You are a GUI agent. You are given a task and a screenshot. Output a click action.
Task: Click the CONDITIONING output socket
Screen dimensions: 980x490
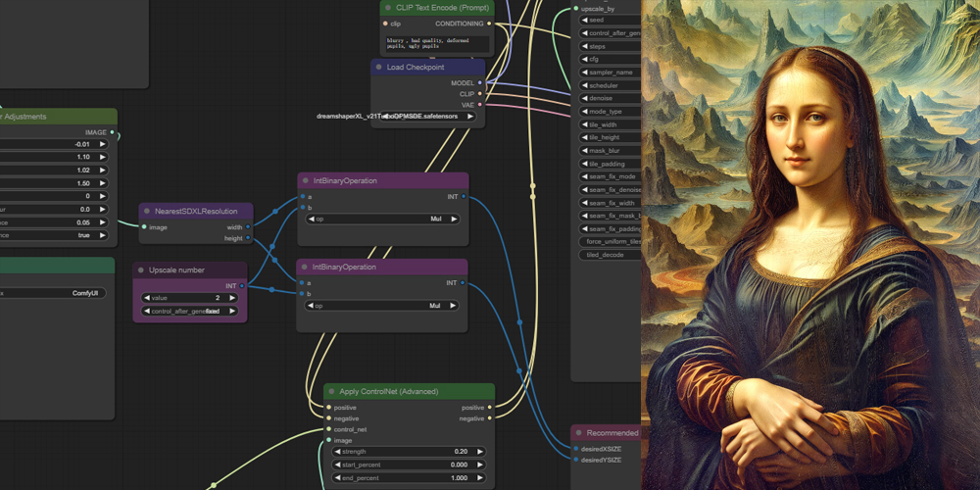pos(489,24)
